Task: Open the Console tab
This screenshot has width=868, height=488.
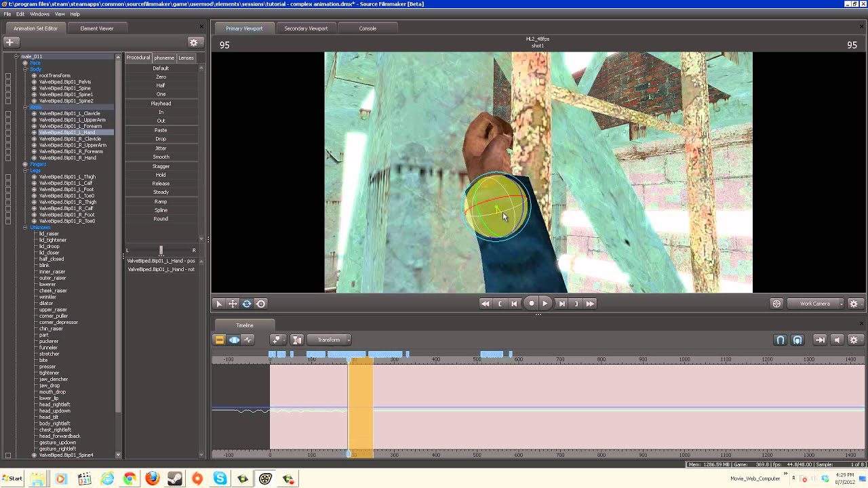Action: coord(368,28)
